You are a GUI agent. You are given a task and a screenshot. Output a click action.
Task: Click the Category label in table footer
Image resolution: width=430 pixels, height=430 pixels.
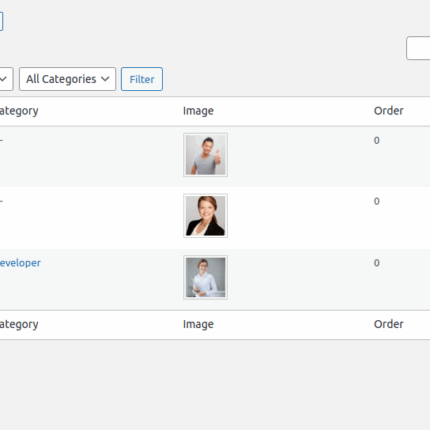pyautogui.click(x=19, y=324)
